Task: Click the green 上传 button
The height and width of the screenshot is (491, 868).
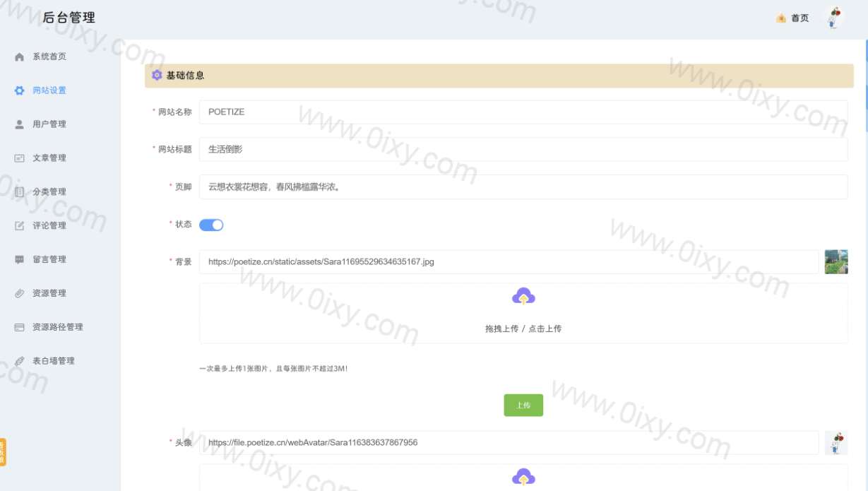Action: coord(523,406)
